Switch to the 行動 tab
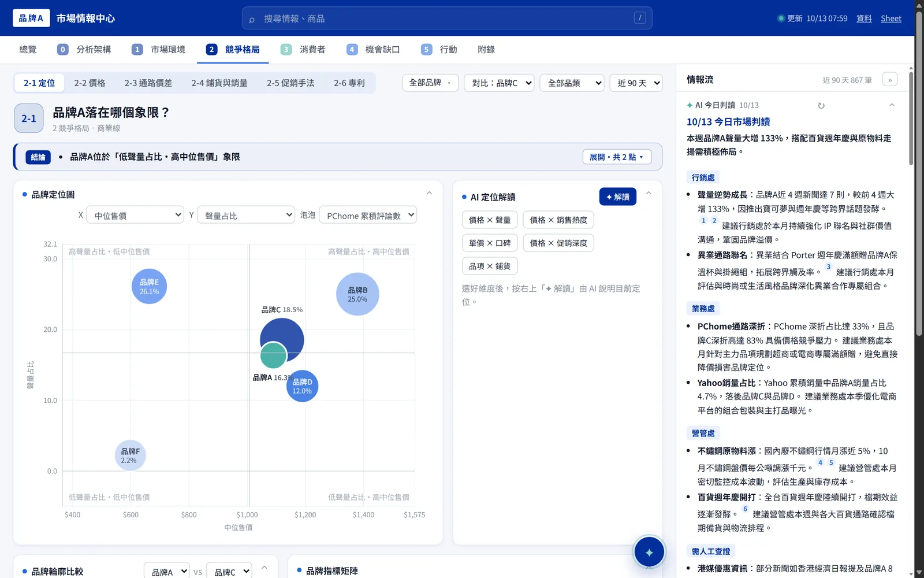The height and width of the screenshot is (578, 924). (x=439, y=50)
